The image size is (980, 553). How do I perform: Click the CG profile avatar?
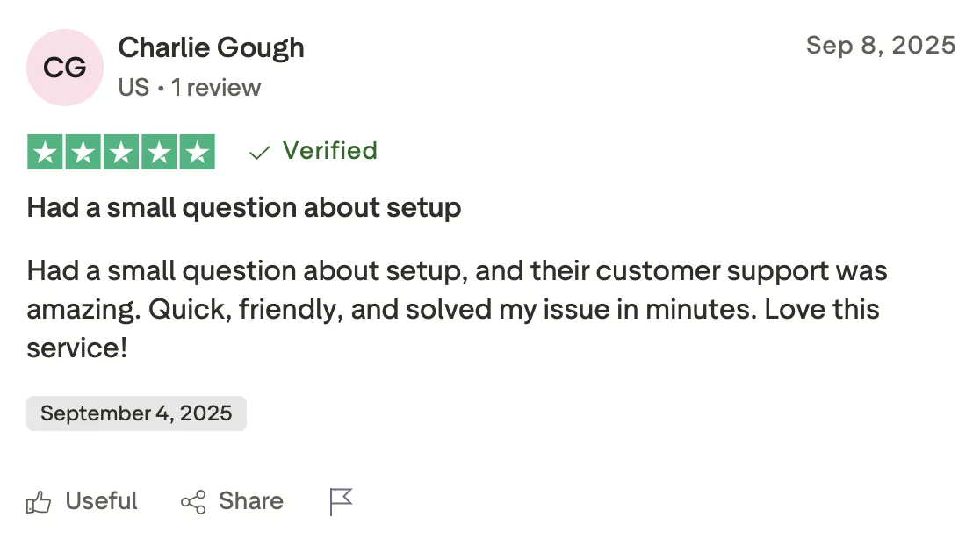[65, 68]
